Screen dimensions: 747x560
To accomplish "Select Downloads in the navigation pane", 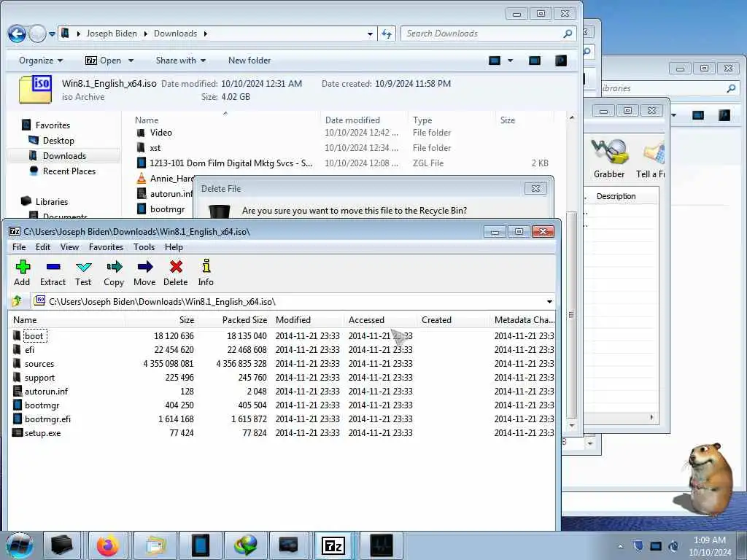I will 64,156.
